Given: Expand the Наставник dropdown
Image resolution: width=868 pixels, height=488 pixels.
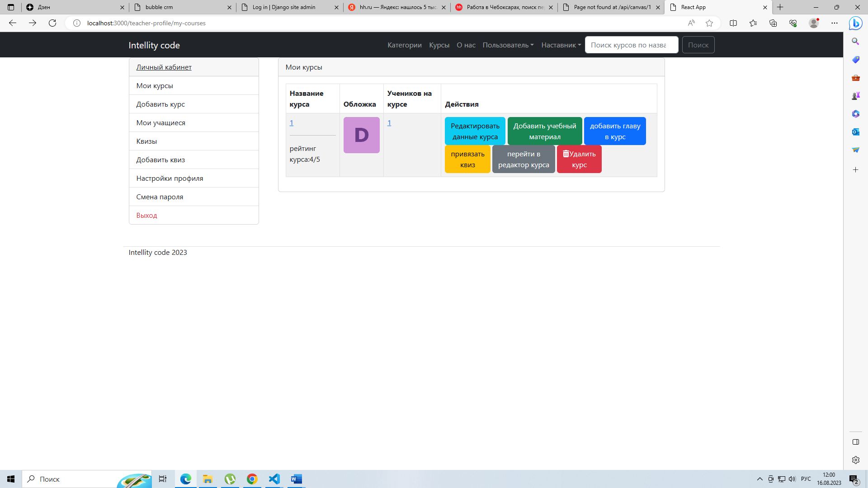Looking at the screenshot, I should pyautogui.click(x=561, y=45).
